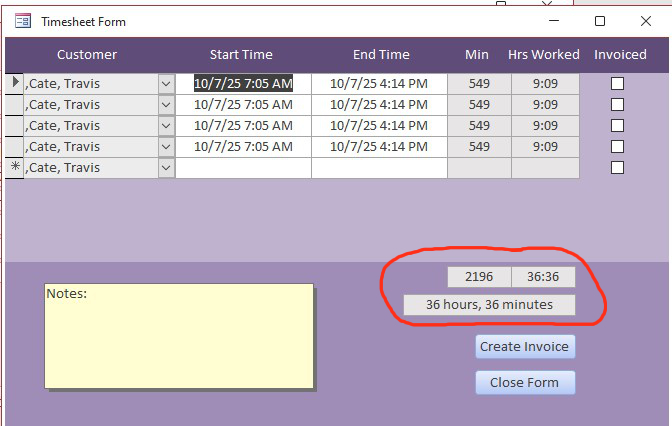Expand the Customer combo box in the third row

[x=166, y=126]
